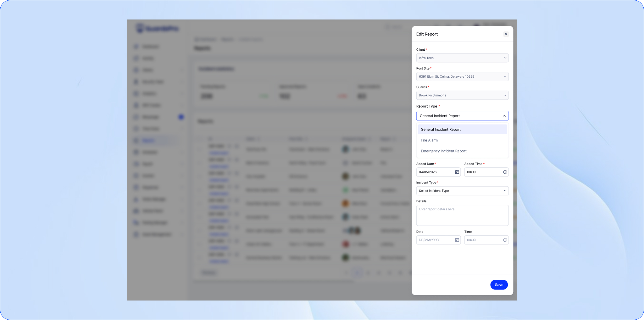The height and width of the screenshot is (320, 644).
Task: Click the Date field with DD/MM/YYYY placeholder
Action: tap(438, 240)
